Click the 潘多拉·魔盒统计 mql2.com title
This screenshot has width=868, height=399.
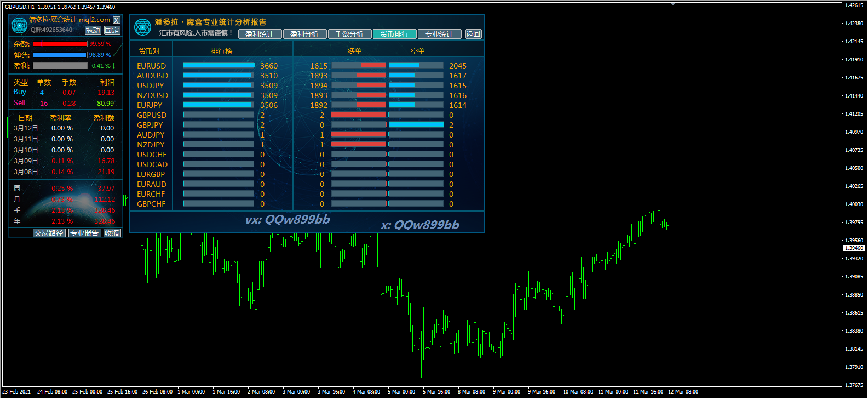pyautogui.click(x=70, y=20)
